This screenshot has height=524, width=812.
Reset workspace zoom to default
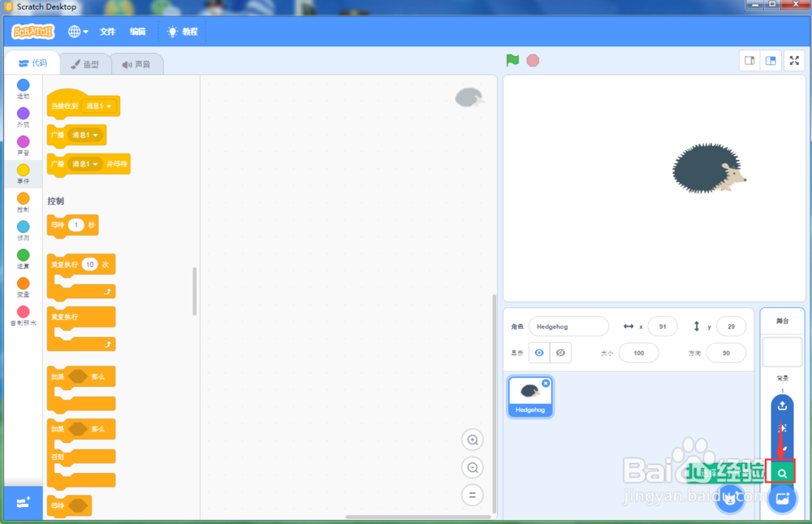pos(473,495)
